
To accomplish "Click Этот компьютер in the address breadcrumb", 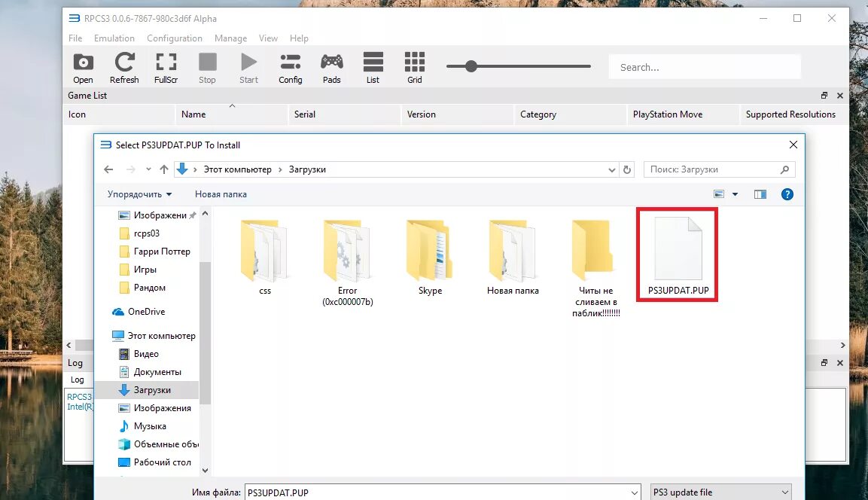I will (x=237, y=169).
